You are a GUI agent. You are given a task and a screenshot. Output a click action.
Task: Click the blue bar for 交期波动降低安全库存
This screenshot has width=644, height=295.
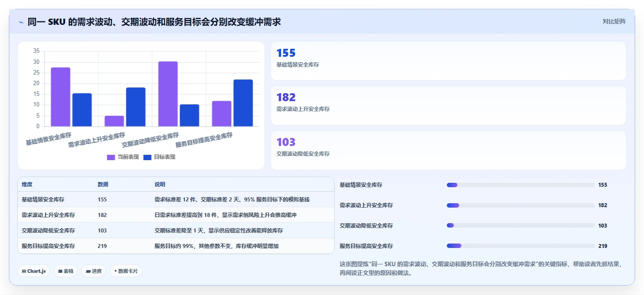pos(189,115)
